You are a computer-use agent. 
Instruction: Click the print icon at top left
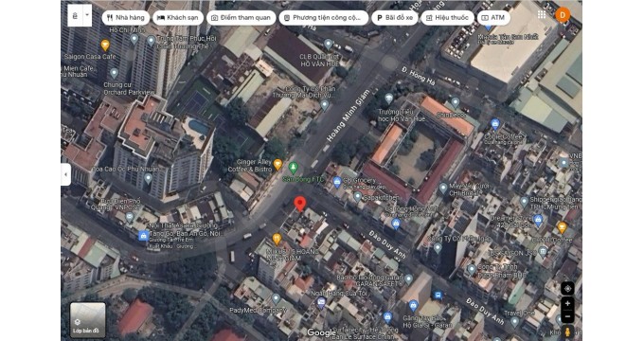tap(75, 15)
